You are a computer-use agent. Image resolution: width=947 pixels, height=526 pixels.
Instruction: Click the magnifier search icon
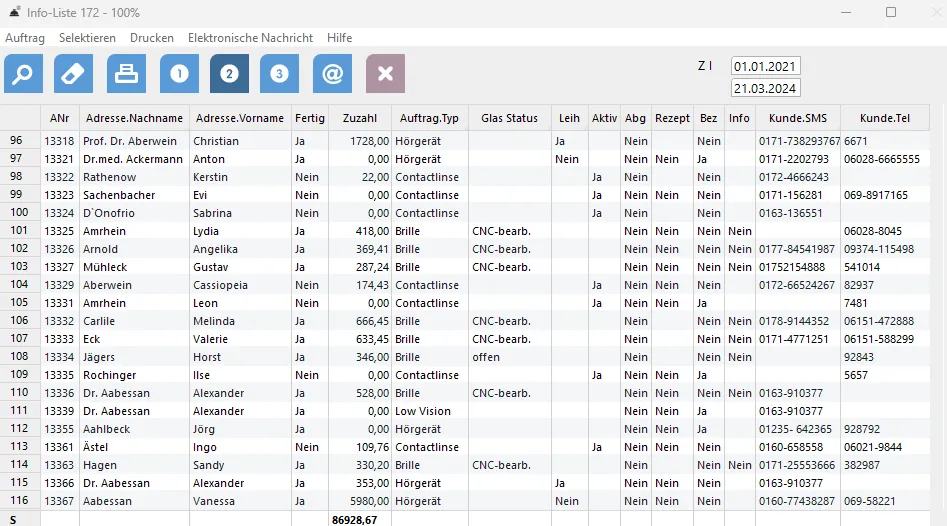click(24, 74)
